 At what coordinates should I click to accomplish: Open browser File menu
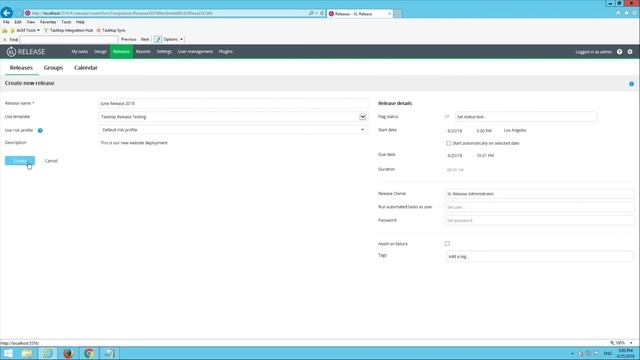(x=6, y=22)
